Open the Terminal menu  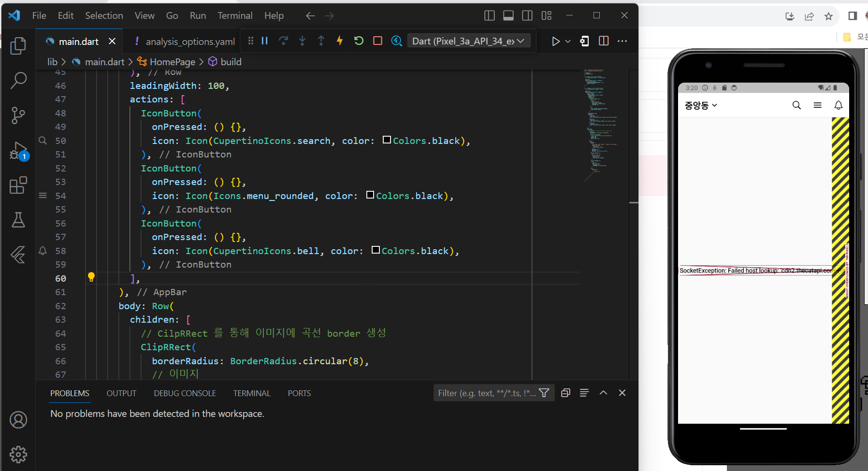click(x=235, y=15)
